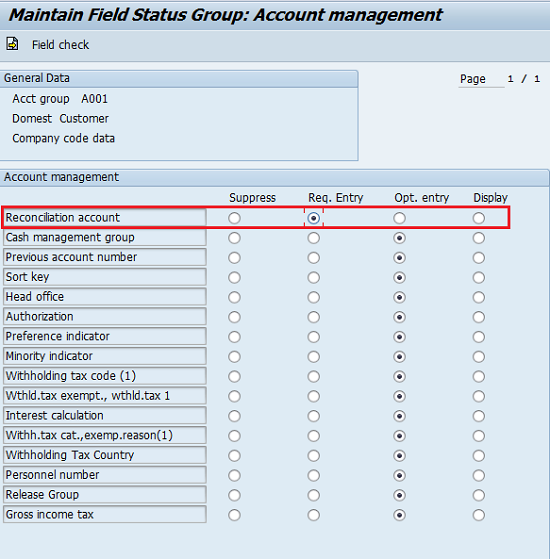Make Release Group a required entry
Image resolution: width=550 pixels, height=559 pixels.
coord(314,495)
